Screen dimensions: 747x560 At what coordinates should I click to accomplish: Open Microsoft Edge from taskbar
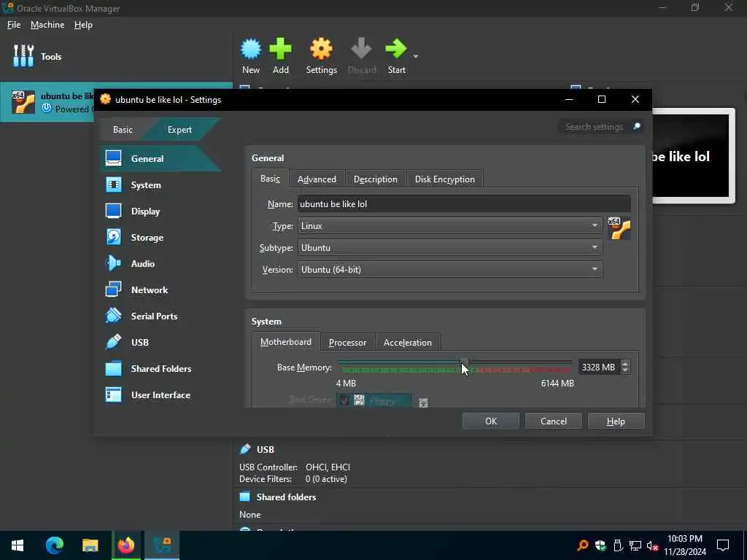[x=54, y=545]
